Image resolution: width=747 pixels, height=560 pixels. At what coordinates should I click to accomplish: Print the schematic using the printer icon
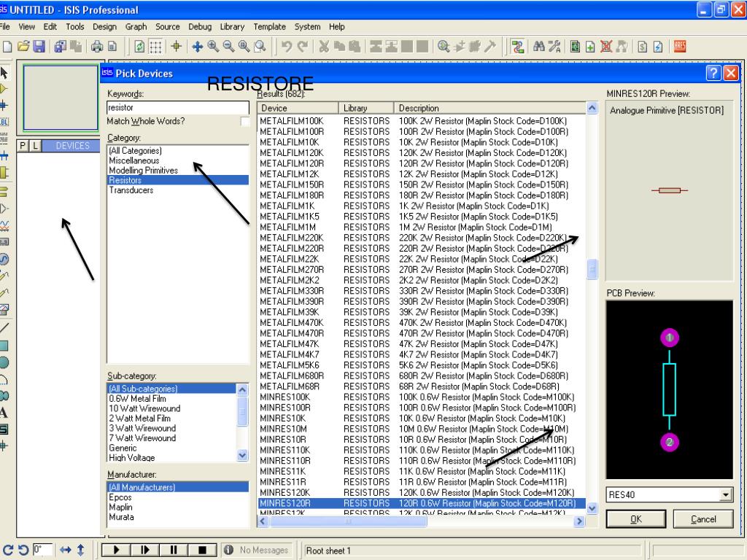[97, 46]
